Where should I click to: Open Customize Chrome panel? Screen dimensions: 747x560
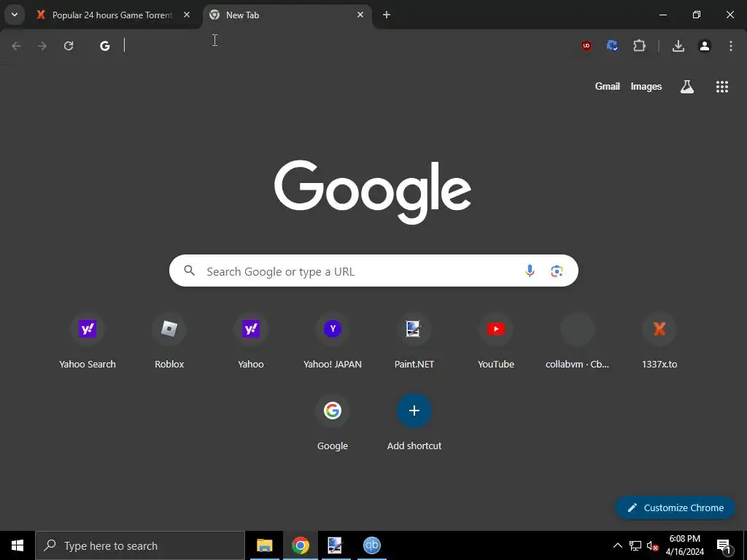pos(676,507)
